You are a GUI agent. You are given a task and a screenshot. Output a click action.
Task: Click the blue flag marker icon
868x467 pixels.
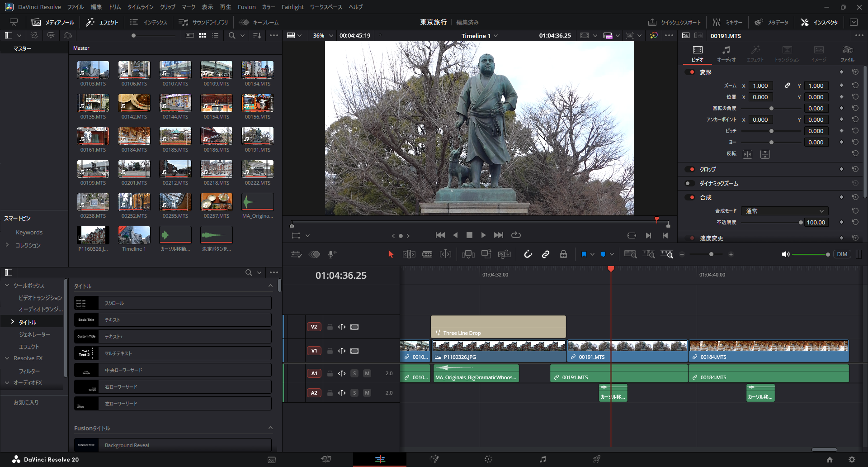[x=584, y=254]
